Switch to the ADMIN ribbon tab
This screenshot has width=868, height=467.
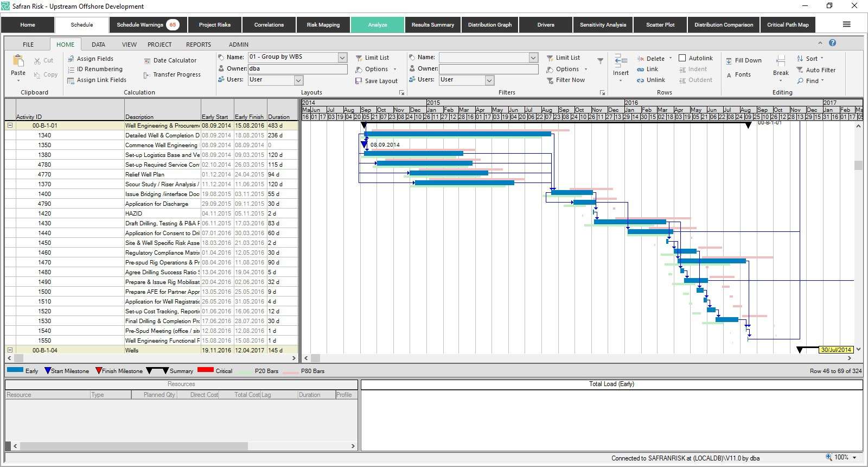pos(239,45)
